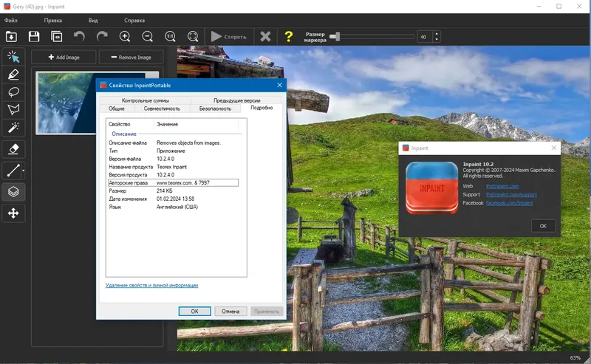Select the Marker tool
The height and width of the screenshot is (364, 591).
pos(13,75)
